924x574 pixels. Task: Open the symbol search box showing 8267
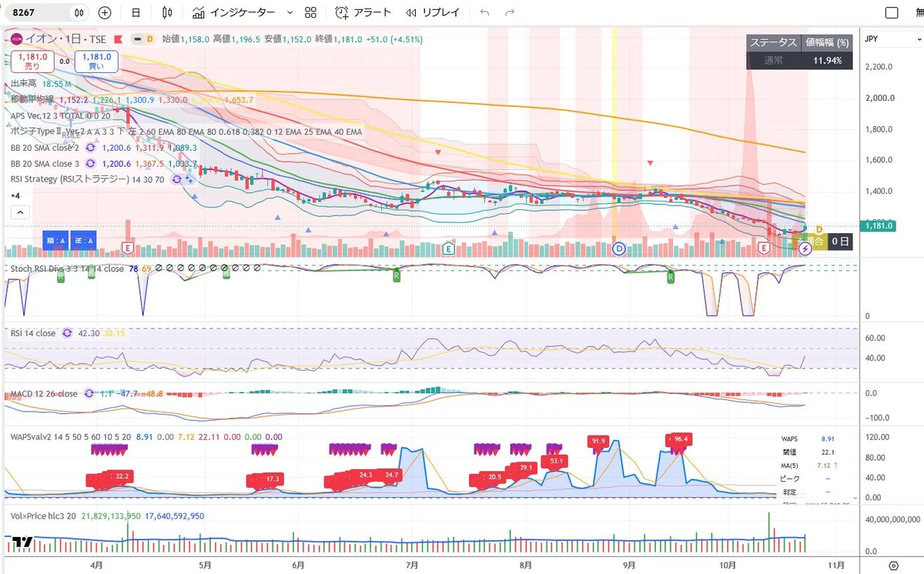(38, 12)
